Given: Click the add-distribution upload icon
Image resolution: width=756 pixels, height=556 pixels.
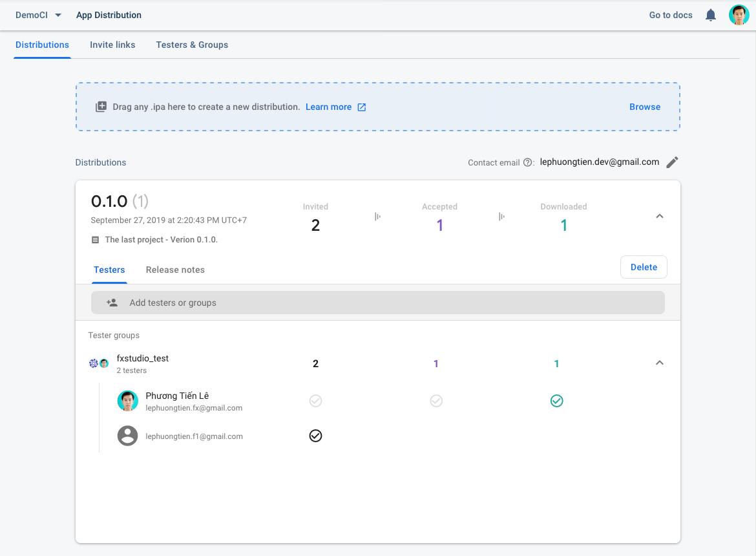Looking at the screenshot, I should click(101, 107).
